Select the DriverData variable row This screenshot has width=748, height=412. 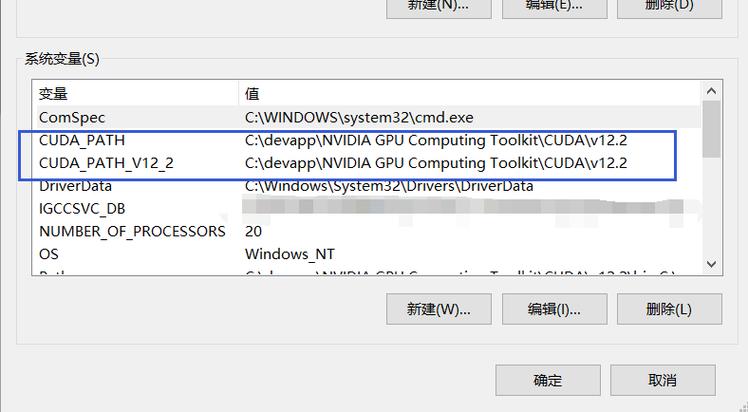point(367,185)
